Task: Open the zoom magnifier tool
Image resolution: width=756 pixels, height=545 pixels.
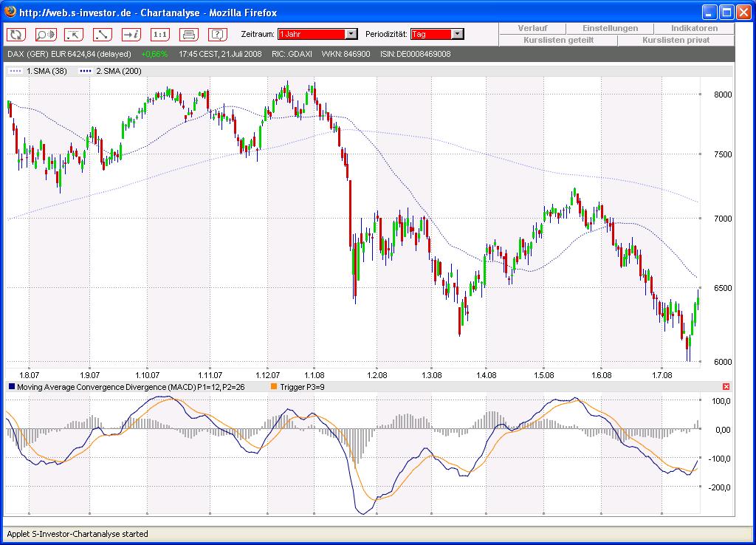Action: click(x=46, y=34)
